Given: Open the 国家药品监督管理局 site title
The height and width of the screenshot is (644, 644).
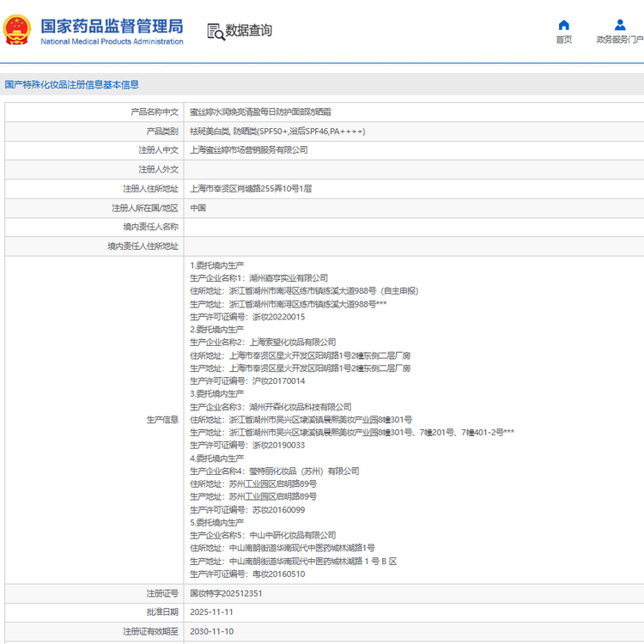Looking at the screenshot, I should [112, 25].
